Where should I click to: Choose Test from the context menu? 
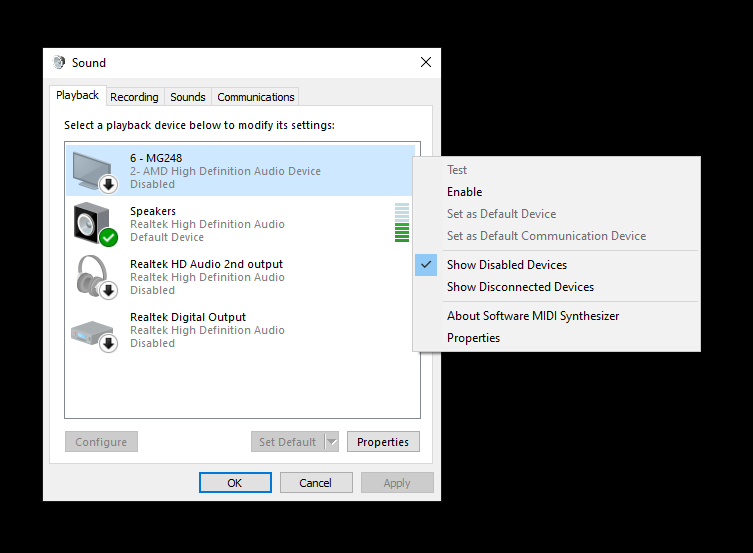tap(457, 170)
